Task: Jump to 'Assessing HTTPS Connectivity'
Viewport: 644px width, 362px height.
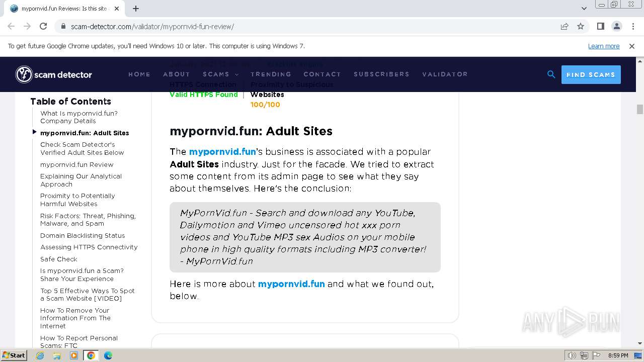Action: point(89,247)
